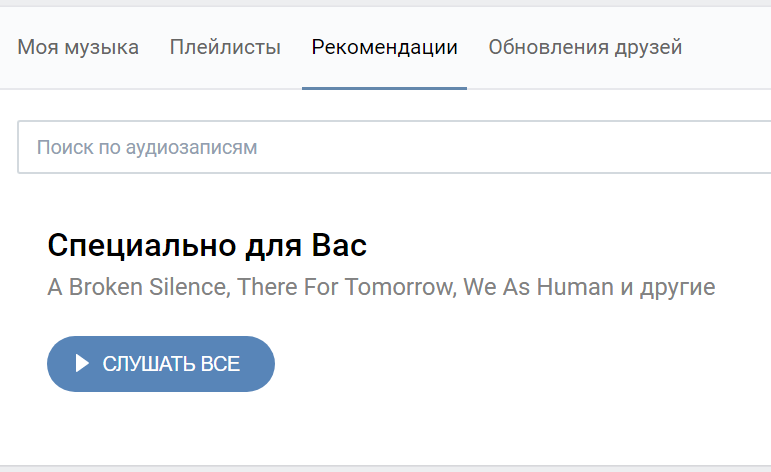Click the word Специально in the heading

142,245
